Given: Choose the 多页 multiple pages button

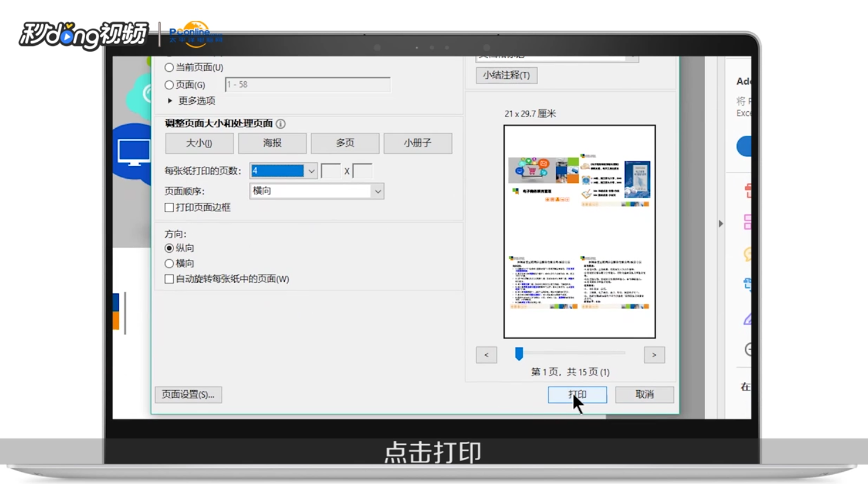Looking at the screenshot, I should pyautogui.click(x=345, y=143).
